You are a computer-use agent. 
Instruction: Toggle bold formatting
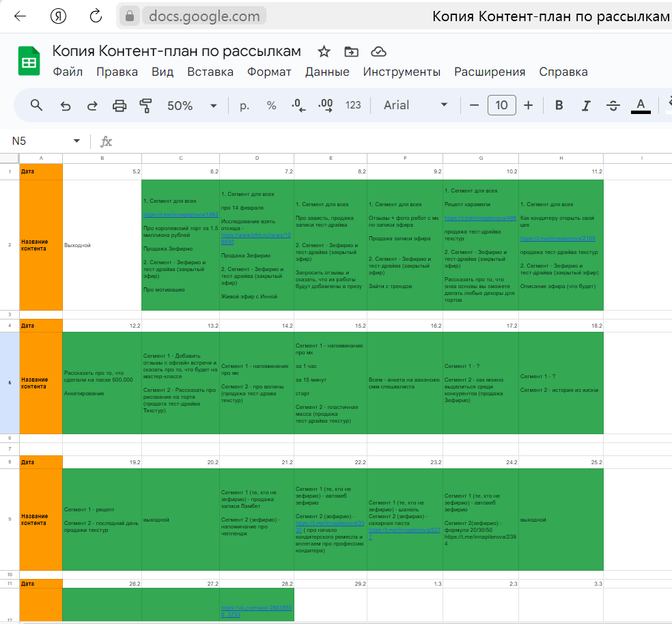click(x=559, y=105)
